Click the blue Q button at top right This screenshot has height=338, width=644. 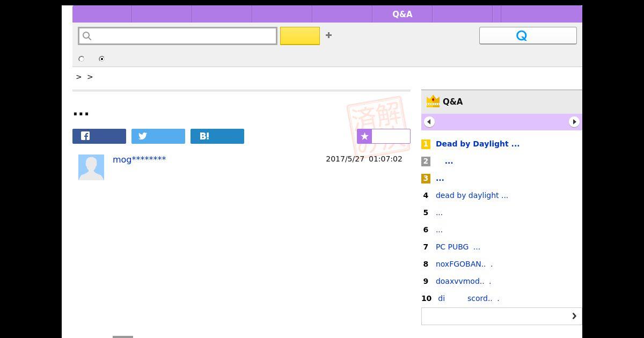pyautogui.click(x=528, y=35)
